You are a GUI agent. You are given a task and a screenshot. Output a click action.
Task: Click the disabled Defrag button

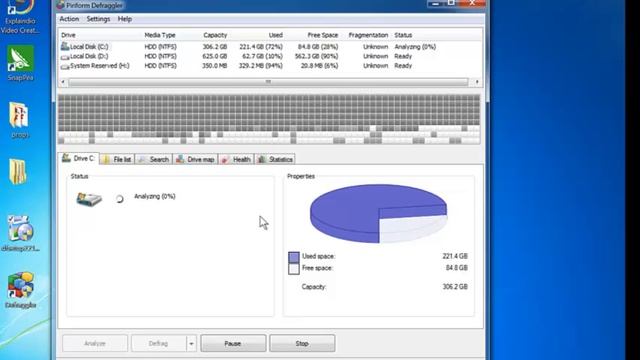coord(158,343)
